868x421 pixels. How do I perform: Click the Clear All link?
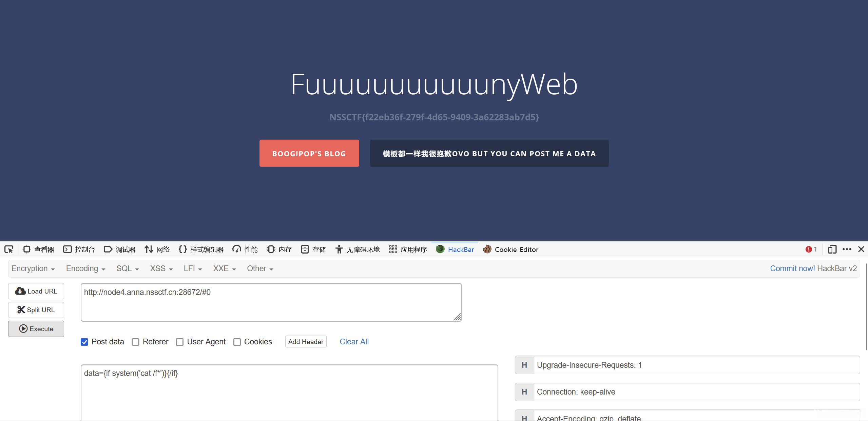354,342
